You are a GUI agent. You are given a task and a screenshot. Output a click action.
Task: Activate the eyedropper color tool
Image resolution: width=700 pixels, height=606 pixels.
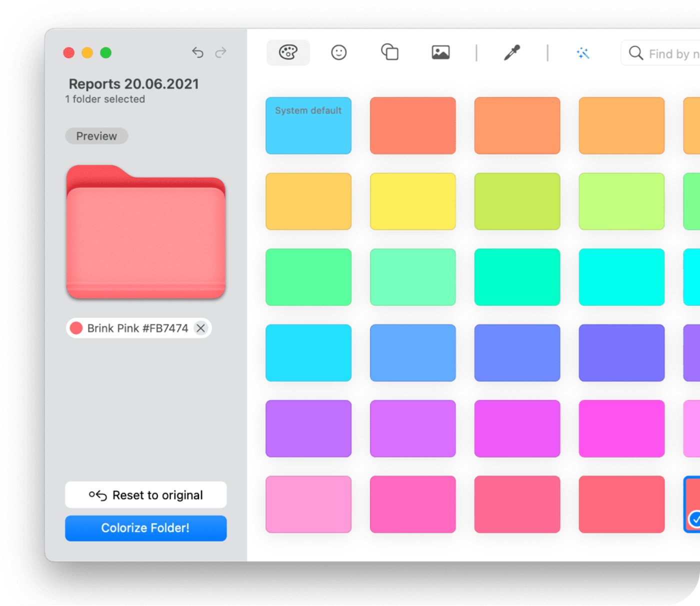point(512,52)
